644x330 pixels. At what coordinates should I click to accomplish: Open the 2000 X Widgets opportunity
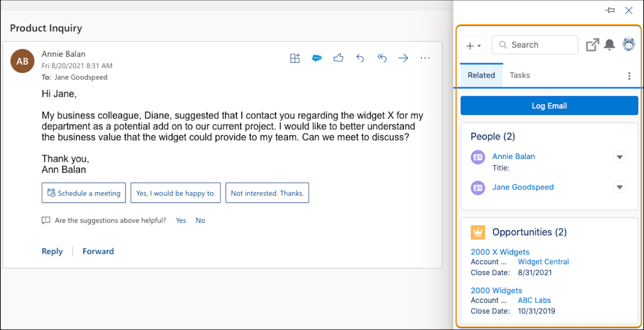tap(500, 252)
